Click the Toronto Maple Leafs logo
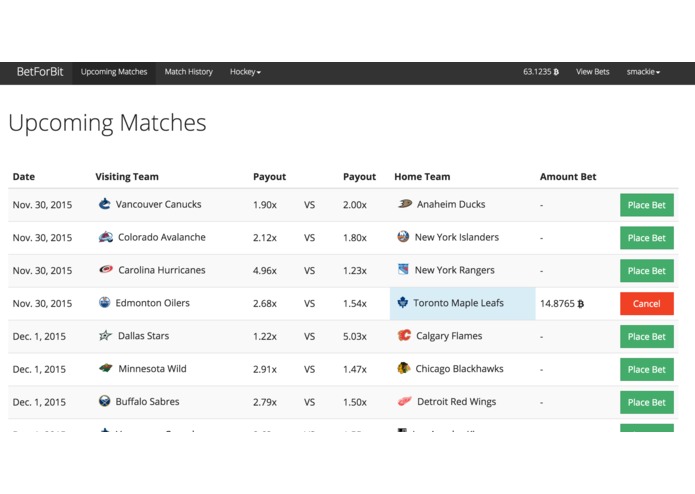This screenshot has height=494, width=695. [402, 303]
